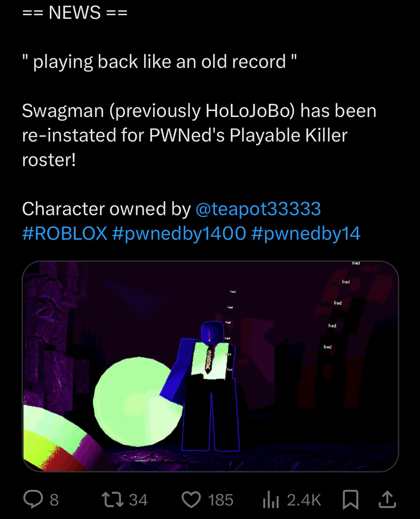This screenshot has width=420, height=519.
Task: Click the "== NEWS ==" heading text
Action: pos(75,13)
